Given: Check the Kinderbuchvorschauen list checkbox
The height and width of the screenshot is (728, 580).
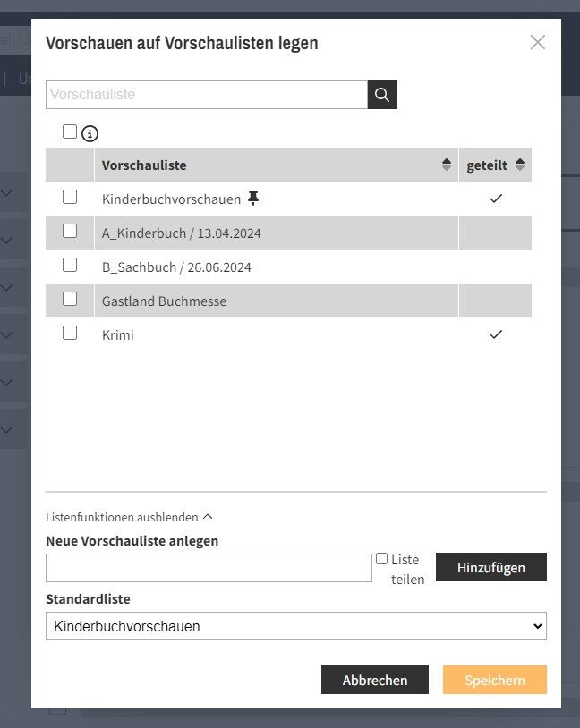Looking at the screenshot, I should 70,197.
